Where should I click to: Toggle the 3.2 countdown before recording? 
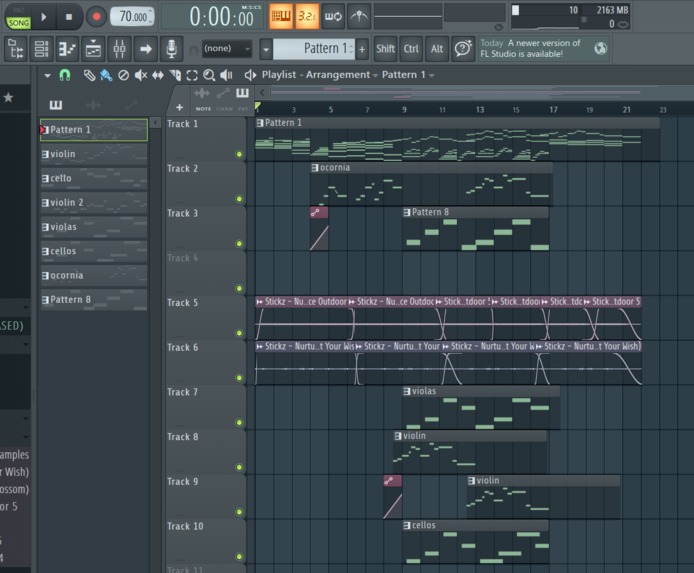(307, 17)
